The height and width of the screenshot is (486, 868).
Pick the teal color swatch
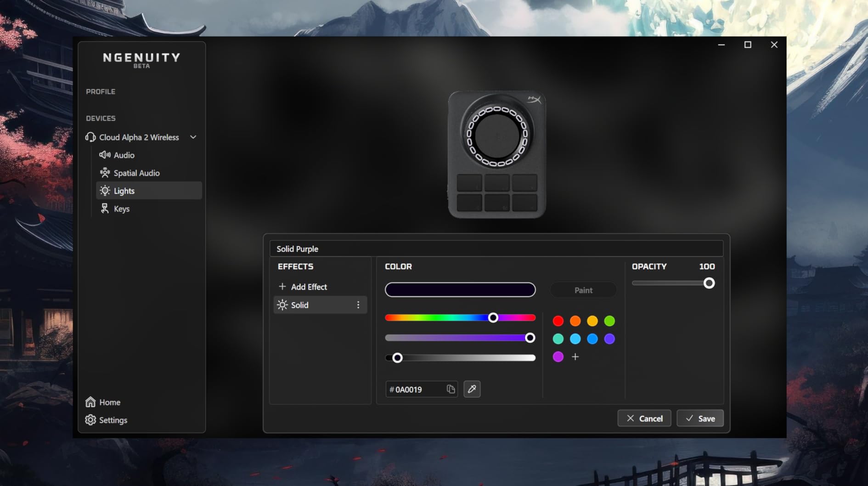point(558,339)
